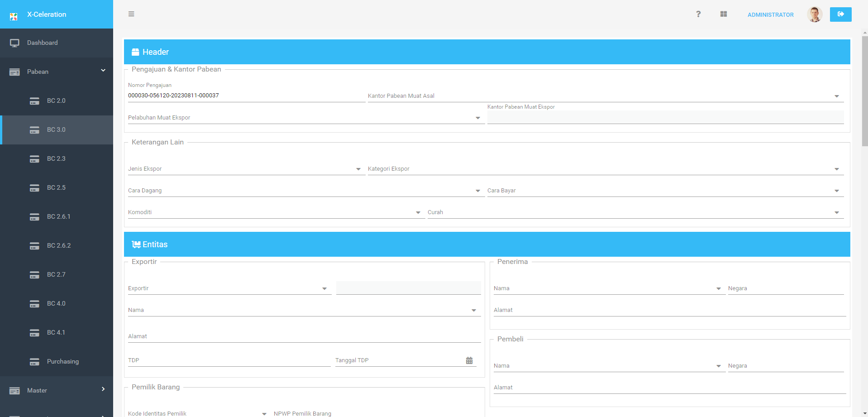Click the logout button
This screenshot has height=417, width=868.
(x=841, y=14)
